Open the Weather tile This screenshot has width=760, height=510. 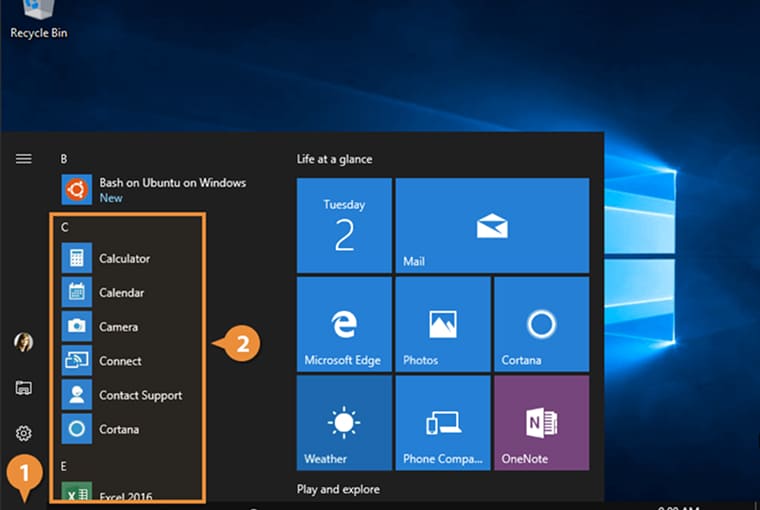tap(344, 423)
